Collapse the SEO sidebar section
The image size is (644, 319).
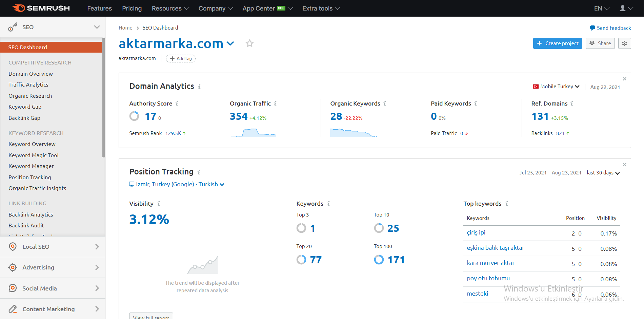[x=97, y=27]
